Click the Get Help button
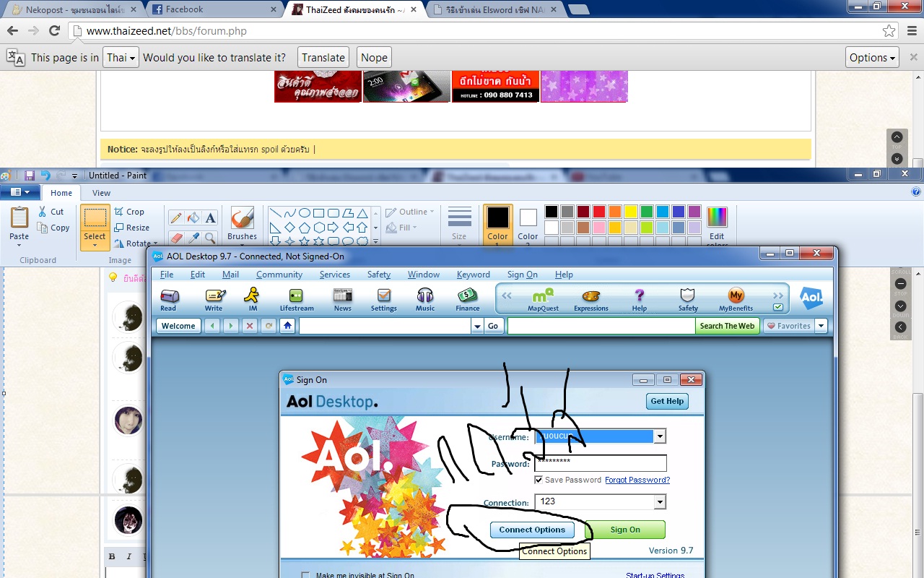The height and width of the screenshot is (578, 924). (667, 401)
